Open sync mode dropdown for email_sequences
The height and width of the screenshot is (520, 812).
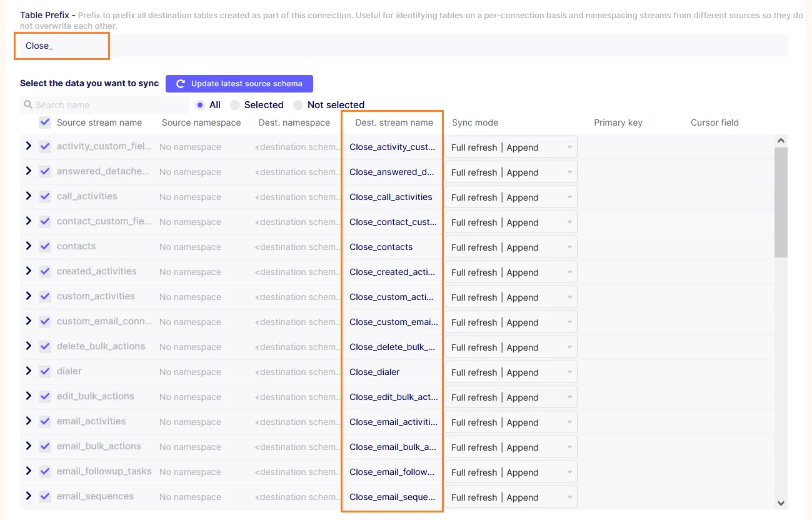(511, 497)
